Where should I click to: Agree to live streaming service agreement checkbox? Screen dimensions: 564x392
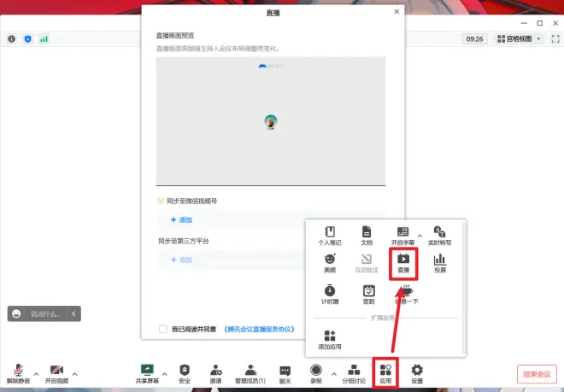click(163, 329)
